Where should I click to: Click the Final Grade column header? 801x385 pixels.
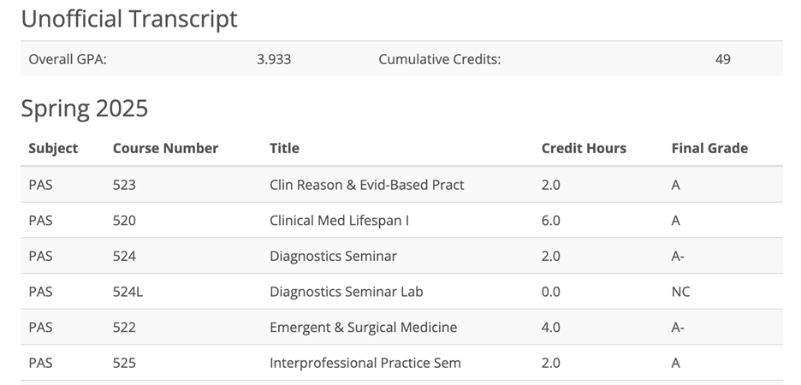click(710, 148)
